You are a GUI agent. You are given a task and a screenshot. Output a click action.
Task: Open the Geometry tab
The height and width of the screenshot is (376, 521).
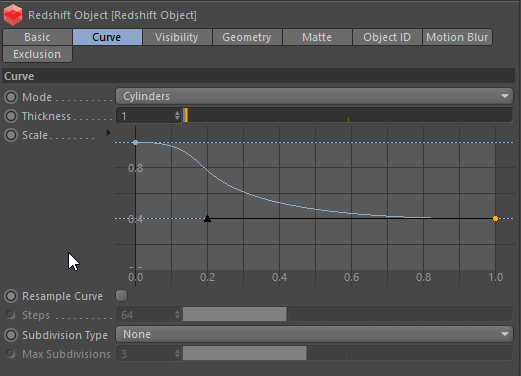pos(247,37)
